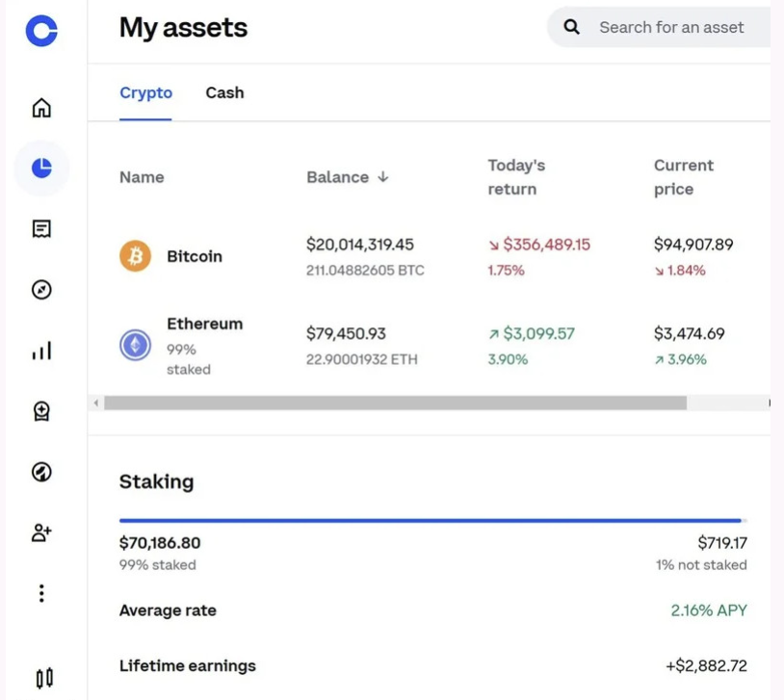Click the Coinbase logo icon

coord(41,30)
